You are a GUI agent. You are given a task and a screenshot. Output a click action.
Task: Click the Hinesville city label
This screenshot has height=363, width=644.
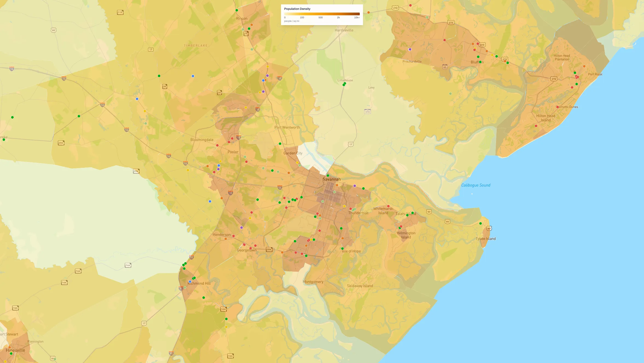point(15,350)
